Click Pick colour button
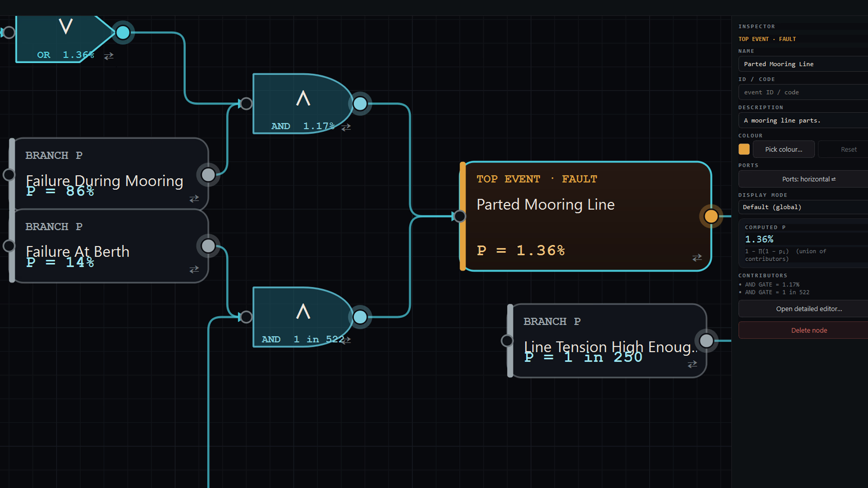This screenshot has height=488, width=868. point(783,149)
